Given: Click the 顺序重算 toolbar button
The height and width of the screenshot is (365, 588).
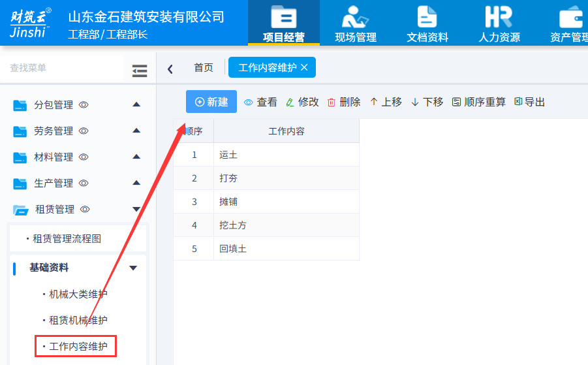Looking at the screenshot, I should (x=478, y=102).
